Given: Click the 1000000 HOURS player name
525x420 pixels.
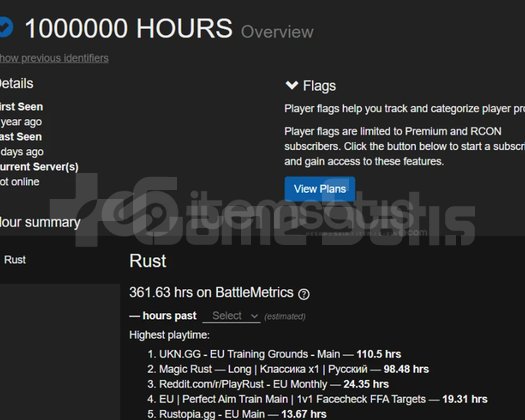Looking at the screenshot, I should [129, 28].
